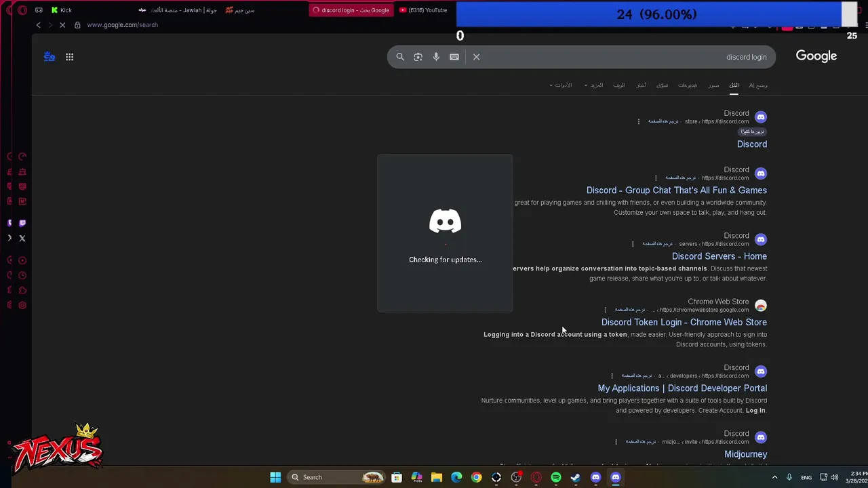Open 'Discord Servers - Home' result link
The width and height of the screenshot is (868, 488).
[719, 256]
